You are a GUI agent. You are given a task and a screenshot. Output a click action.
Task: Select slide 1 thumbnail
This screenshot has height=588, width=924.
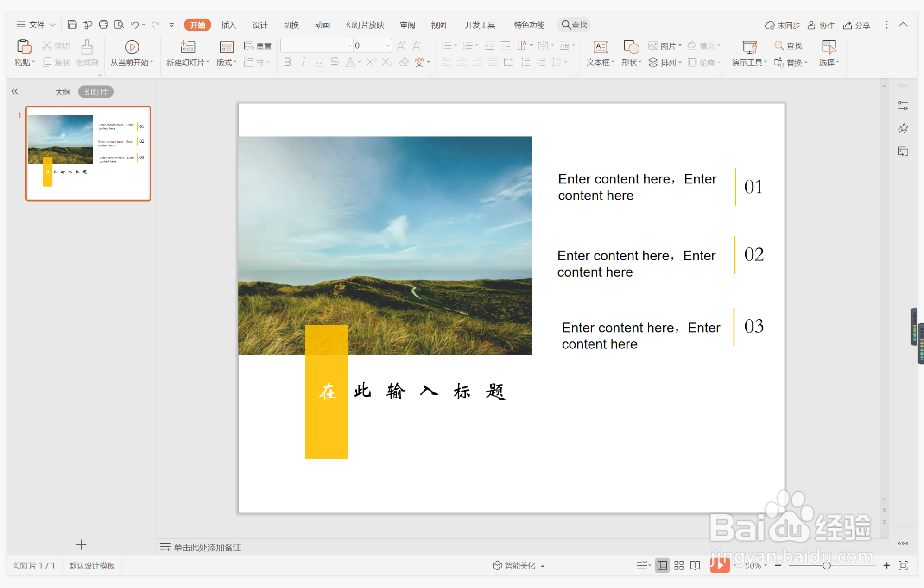(88, 153)
